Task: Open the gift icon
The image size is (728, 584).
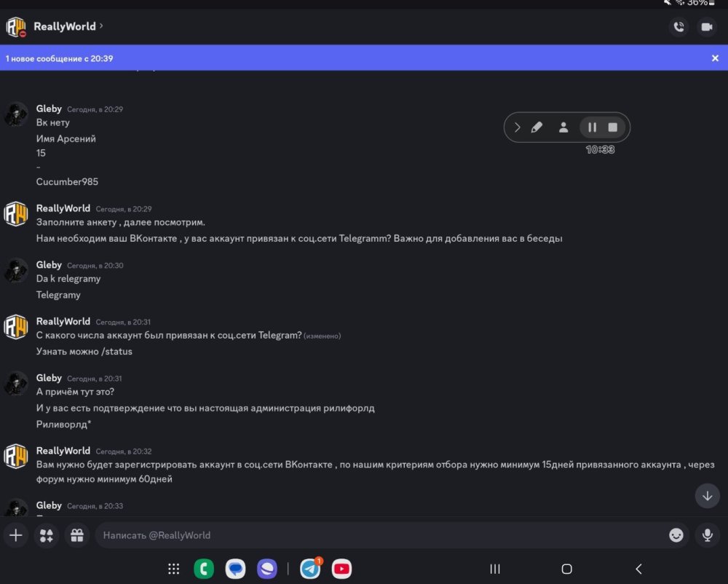Action: pyautogui.click(x=77, y=535)
